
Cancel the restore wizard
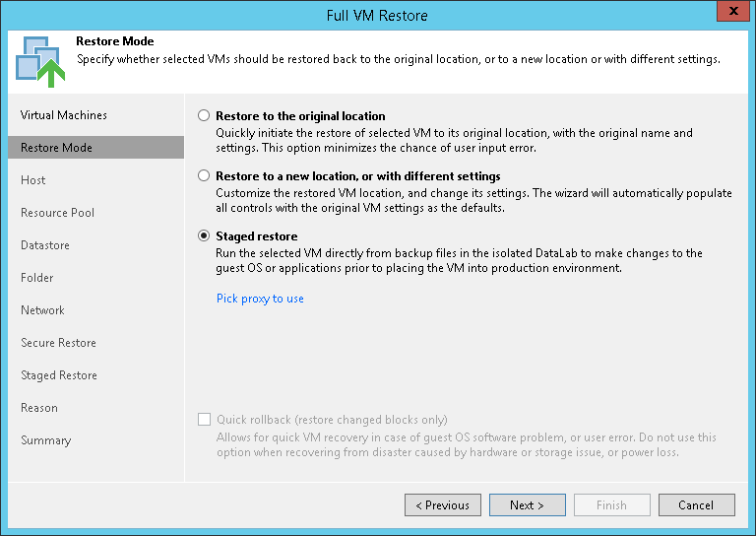695,505
